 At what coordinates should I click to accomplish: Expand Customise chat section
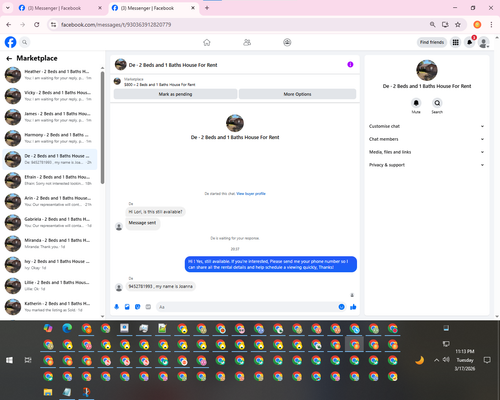tap(426, 126)
